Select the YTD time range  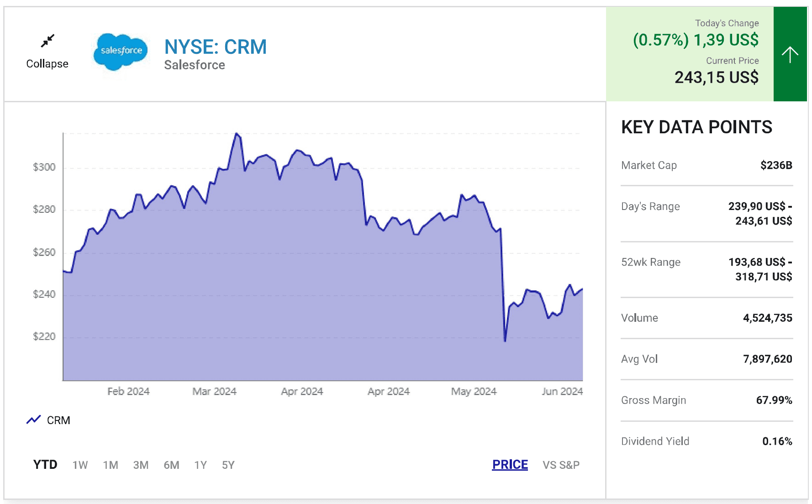[x=45, y=465]
